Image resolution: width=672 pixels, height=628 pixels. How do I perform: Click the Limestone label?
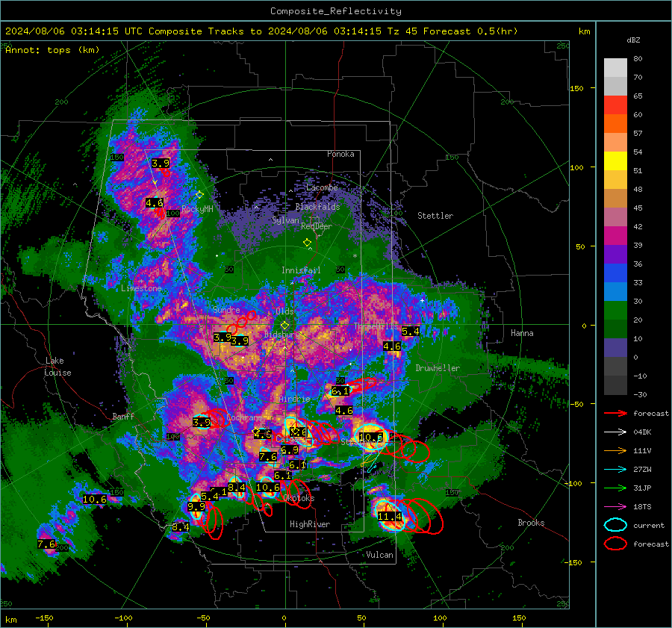141,288
